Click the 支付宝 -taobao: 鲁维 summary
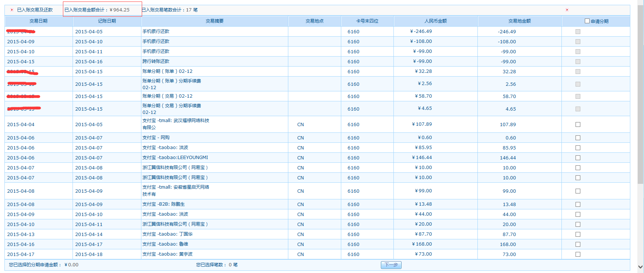Viewport: 644px width, 273px height. pos(165,244)
